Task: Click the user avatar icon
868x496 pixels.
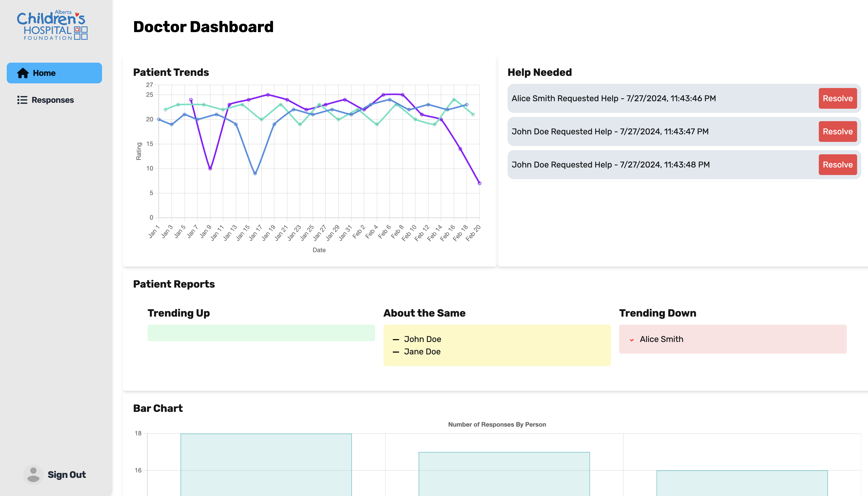Action: [x=33, y=475]
